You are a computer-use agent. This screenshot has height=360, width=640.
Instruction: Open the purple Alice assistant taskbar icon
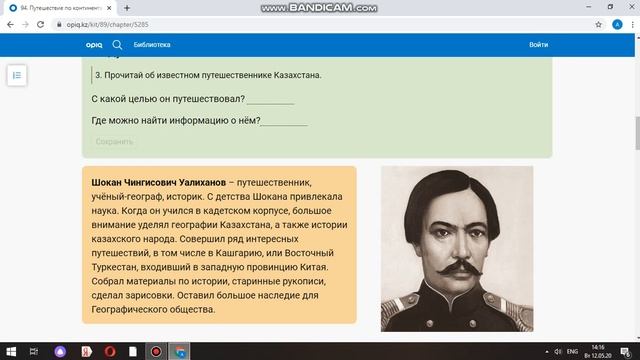pyautogui.click(x=60, y=351)
